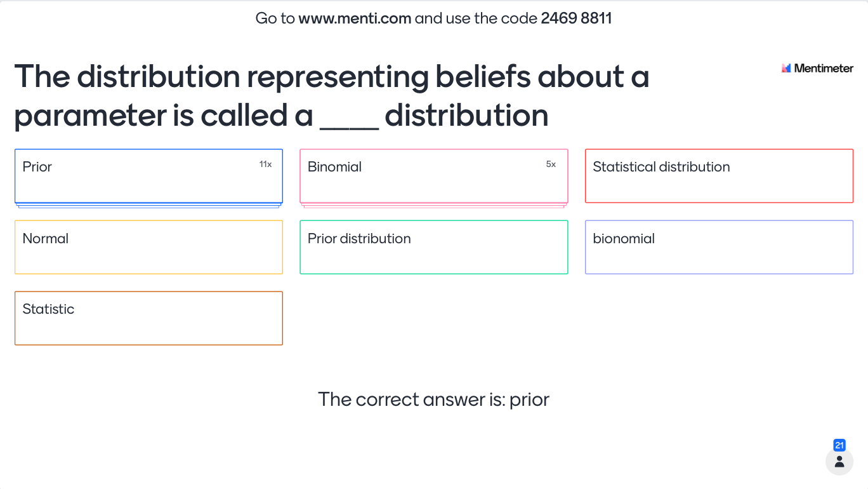Click the Mentimeter brand name text
The height and width of the screenshot is (489, 868).
click(824, 68)
